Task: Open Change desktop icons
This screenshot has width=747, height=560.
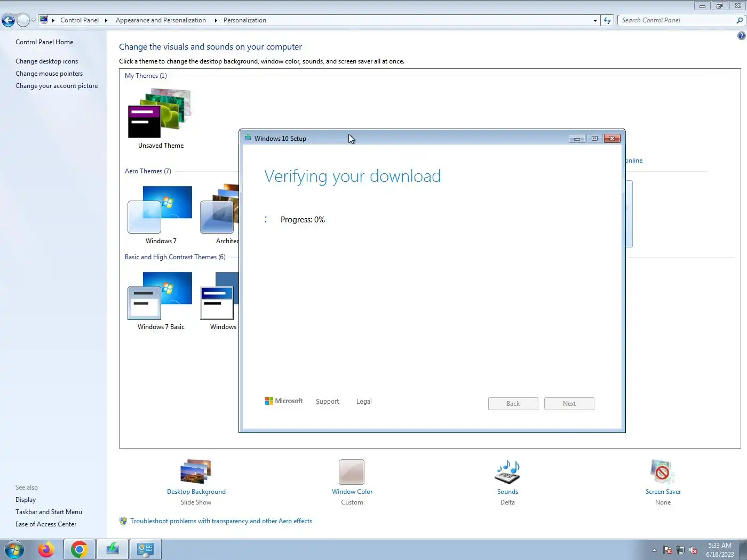Action: coord(46,61)
